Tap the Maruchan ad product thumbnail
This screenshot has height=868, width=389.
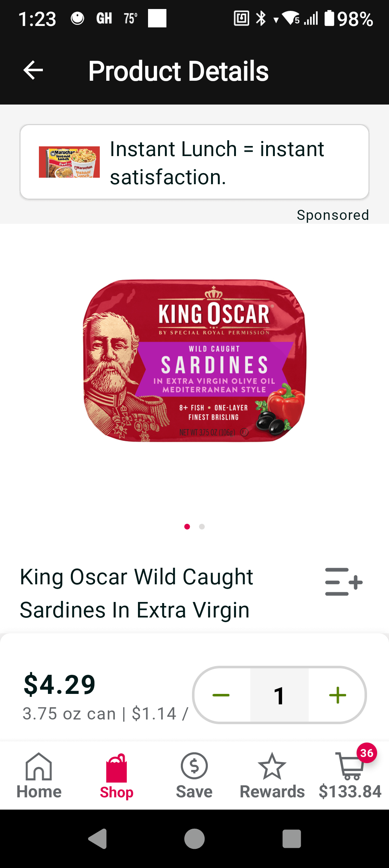click(69, 162)
